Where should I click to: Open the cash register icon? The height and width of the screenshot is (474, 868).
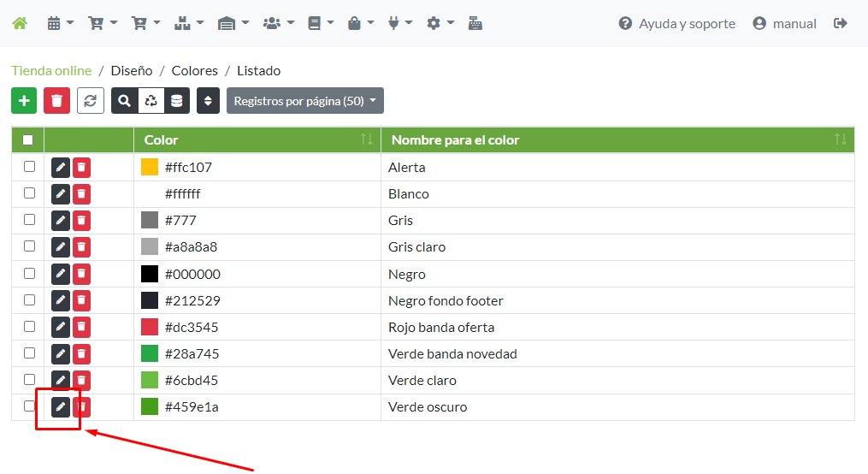coord(475,23)
